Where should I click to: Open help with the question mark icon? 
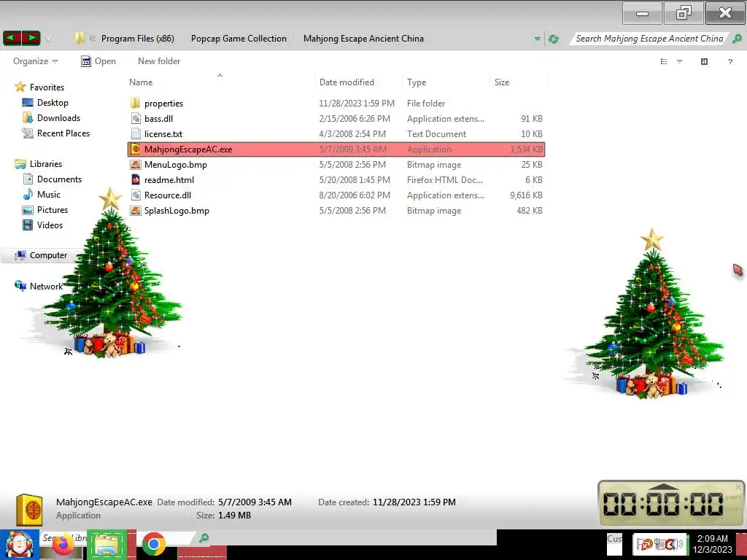pos(729,61)
